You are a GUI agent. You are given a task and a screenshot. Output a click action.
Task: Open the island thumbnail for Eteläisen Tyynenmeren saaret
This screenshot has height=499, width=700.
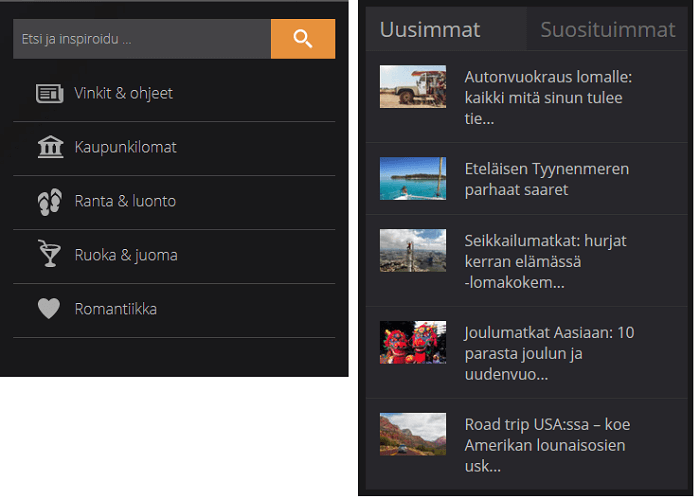[x=413, y=179]
